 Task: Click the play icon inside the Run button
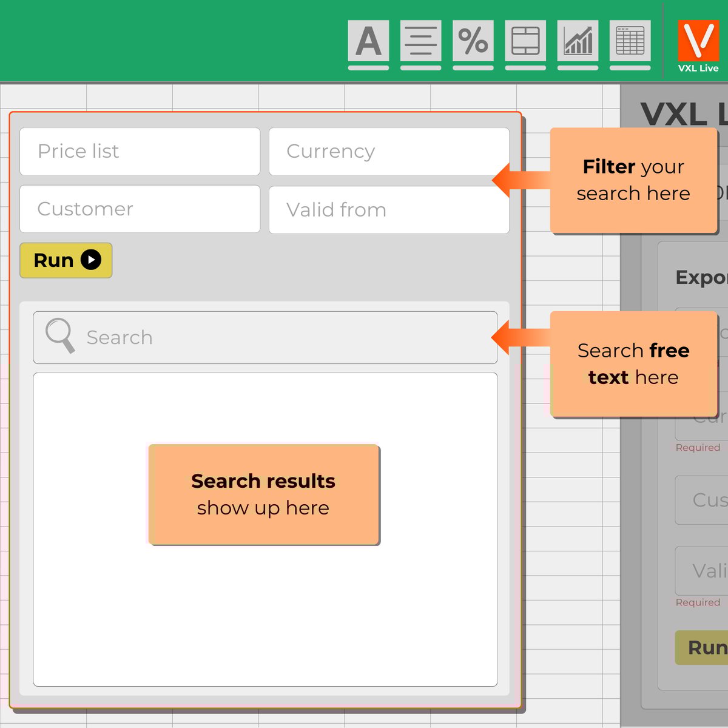point(91,260)
